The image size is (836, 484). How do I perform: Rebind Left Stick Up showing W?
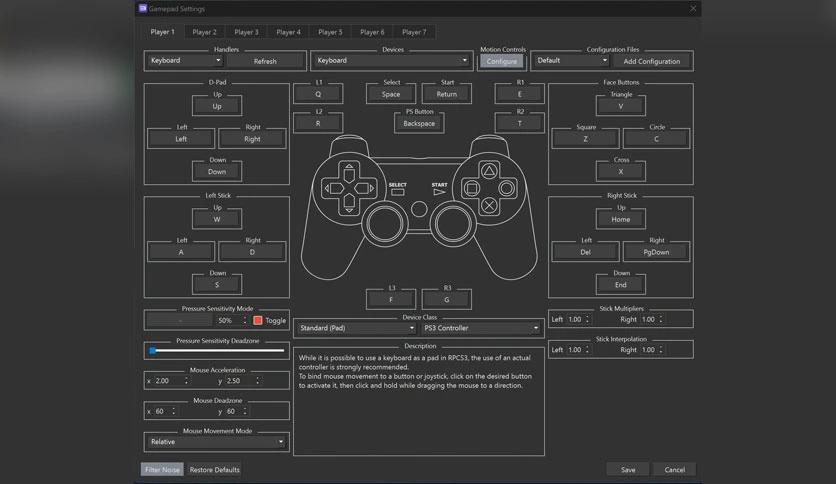217,219
